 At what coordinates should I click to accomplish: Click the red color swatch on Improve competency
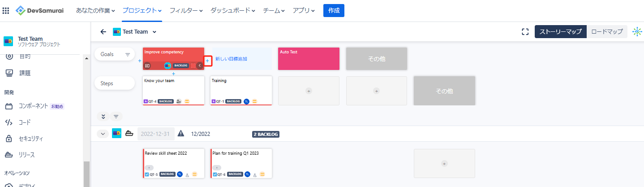click(193, 65)
